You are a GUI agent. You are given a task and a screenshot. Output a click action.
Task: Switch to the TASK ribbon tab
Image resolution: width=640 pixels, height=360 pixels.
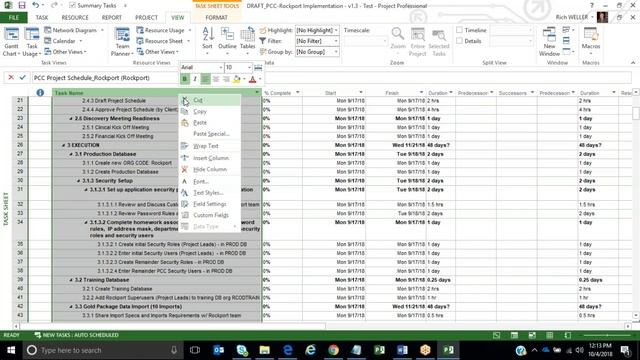(x=42, y=18)
